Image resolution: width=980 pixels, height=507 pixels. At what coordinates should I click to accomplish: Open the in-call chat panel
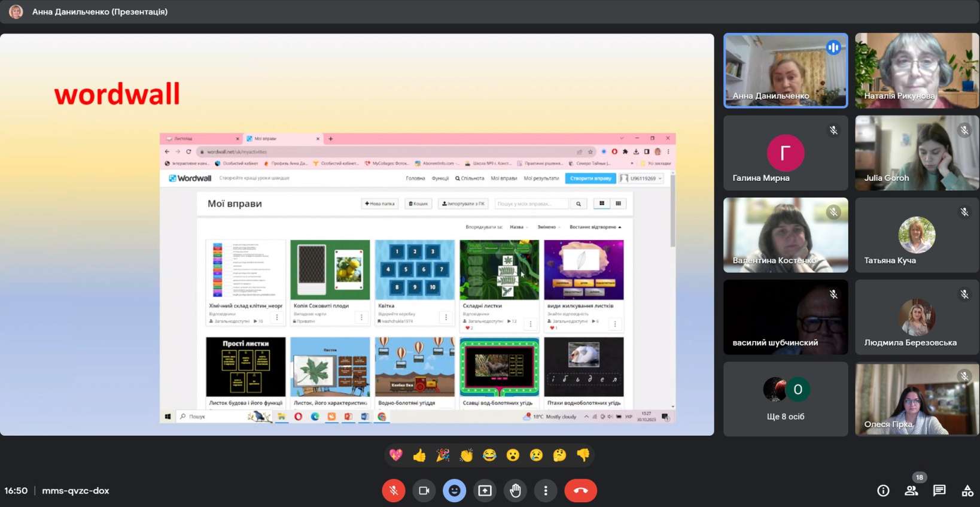click(x=939, y=490)
